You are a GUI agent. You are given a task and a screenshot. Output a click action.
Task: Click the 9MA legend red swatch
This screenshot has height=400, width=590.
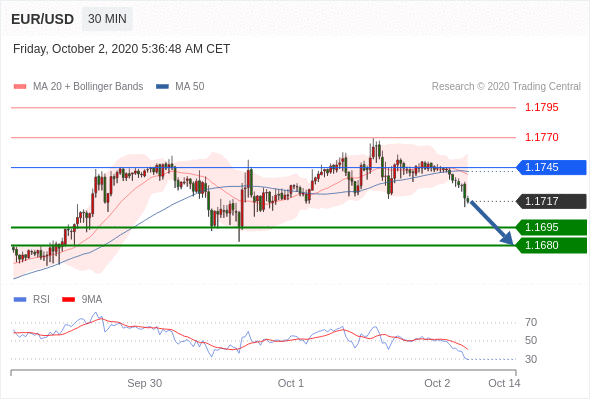(68, 300)
